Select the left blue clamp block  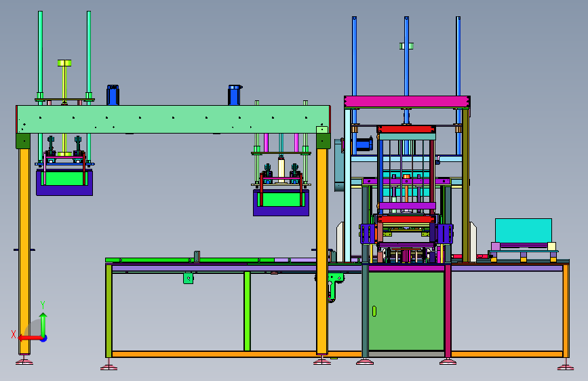pyautogui.click(x=368, y=233)
